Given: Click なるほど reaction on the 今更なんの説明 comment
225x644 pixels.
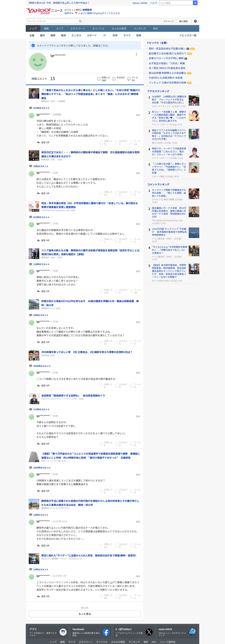Looking at the screenshot, I should click(121, 444).
